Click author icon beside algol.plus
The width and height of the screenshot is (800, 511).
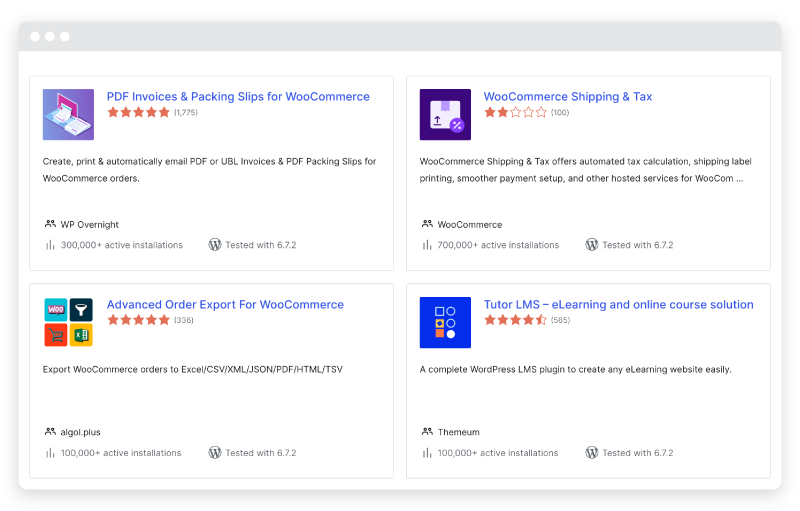[x=50, y=431]
